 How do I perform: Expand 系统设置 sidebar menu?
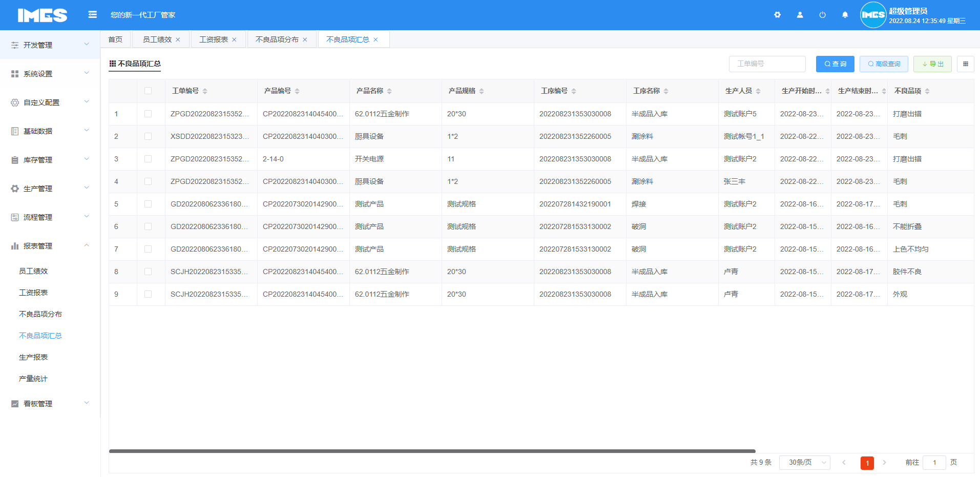click(x=50, y=74)
